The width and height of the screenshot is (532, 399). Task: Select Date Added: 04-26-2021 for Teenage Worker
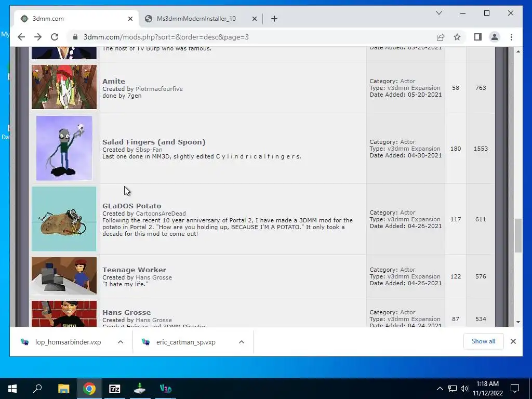[405, 283]
